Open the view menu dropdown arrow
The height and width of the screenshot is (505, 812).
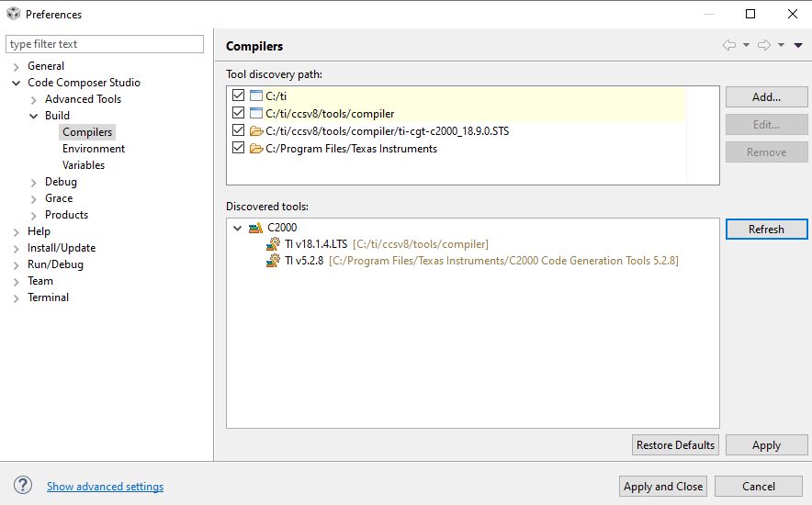click(x=797, y=45)
